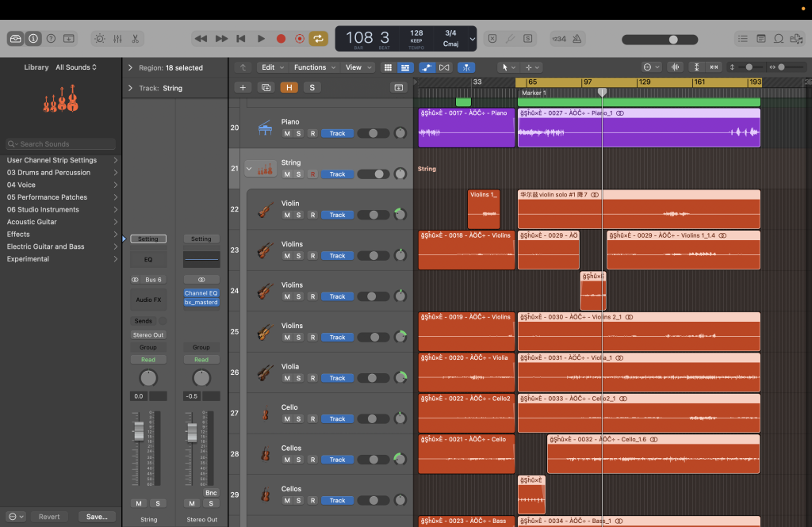The image size is (812, 527).
Task: Open the List Editors icon
Action: click(x=742, y=39)
